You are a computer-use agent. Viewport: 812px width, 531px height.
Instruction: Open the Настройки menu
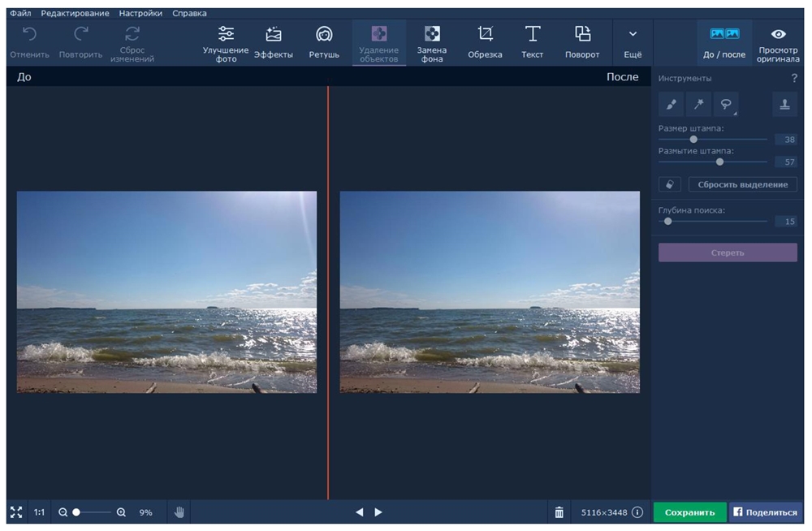tap(140, 14)
